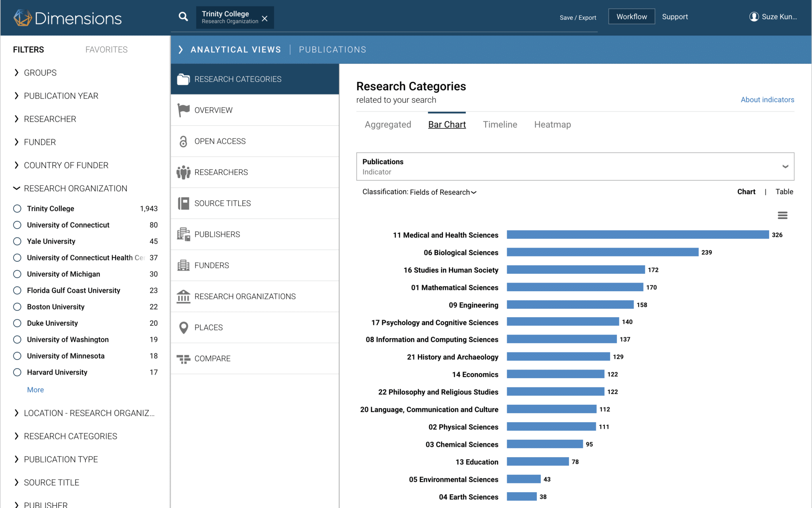This screenshot has height=508, width=812.
Task: Select Trinity College radio filter
Action: point(17,208)
